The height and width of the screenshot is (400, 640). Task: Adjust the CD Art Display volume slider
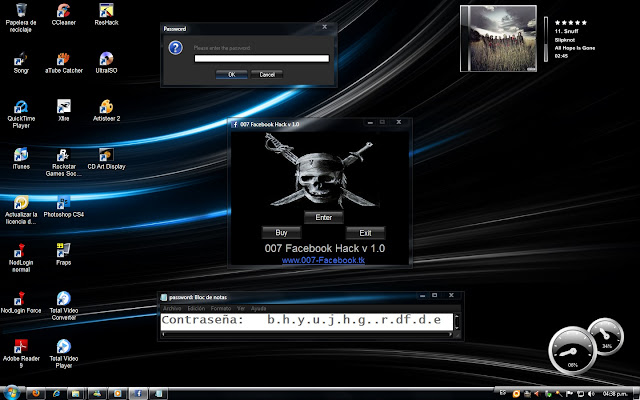pyautogui.click(x=546, y=39)
